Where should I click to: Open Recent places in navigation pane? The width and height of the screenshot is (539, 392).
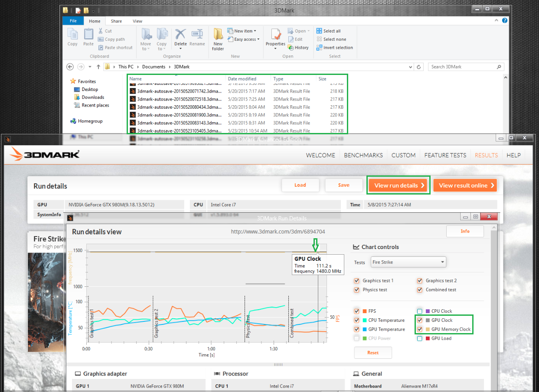coord(91,105)
